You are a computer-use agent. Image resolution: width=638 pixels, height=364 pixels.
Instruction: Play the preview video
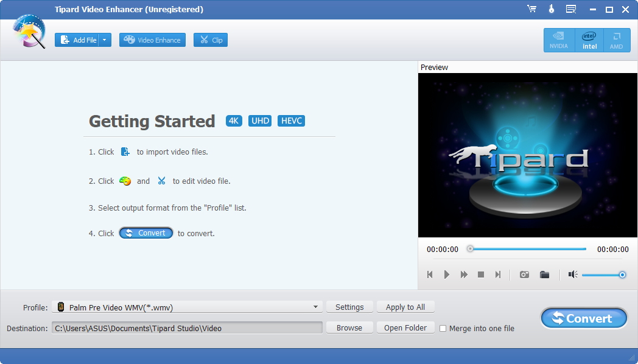(x=446, y=275)
